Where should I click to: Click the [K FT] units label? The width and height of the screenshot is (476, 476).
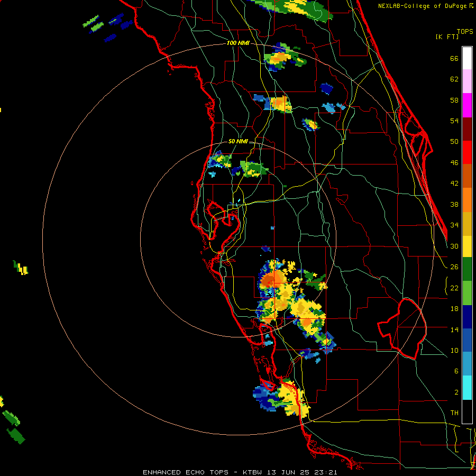click(447, 36)
